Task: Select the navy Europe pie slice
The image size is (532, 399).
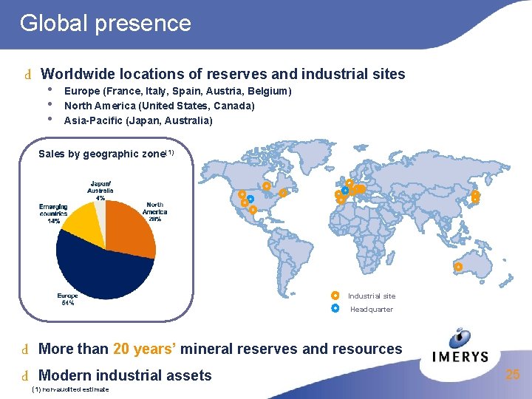Action: tap(102, 271)
